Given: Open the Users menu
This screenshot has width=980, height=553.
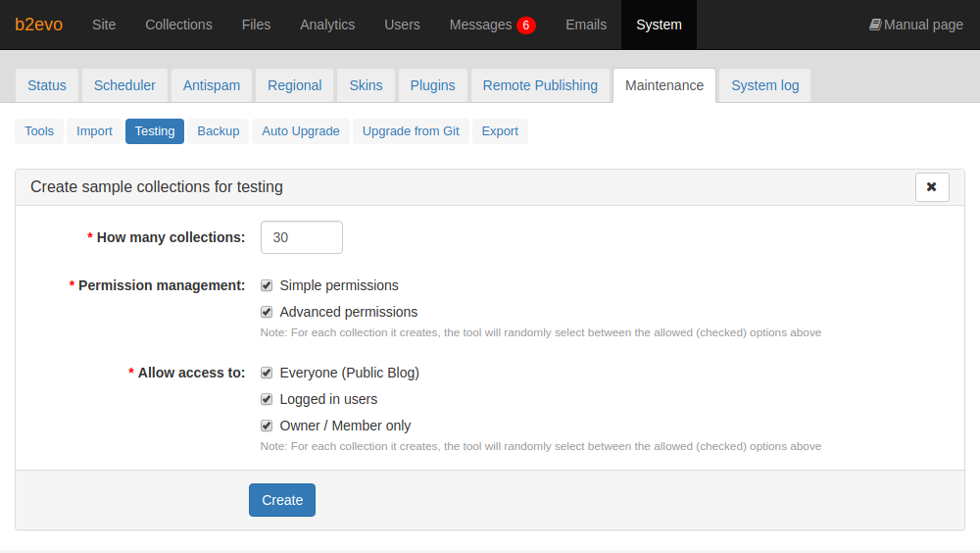Looking at the screenshot, I should pyautogui.click(x=402, y=25).
